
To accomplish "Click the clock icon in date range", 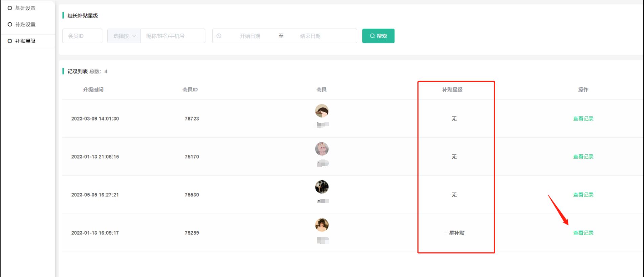I will 219,36.
